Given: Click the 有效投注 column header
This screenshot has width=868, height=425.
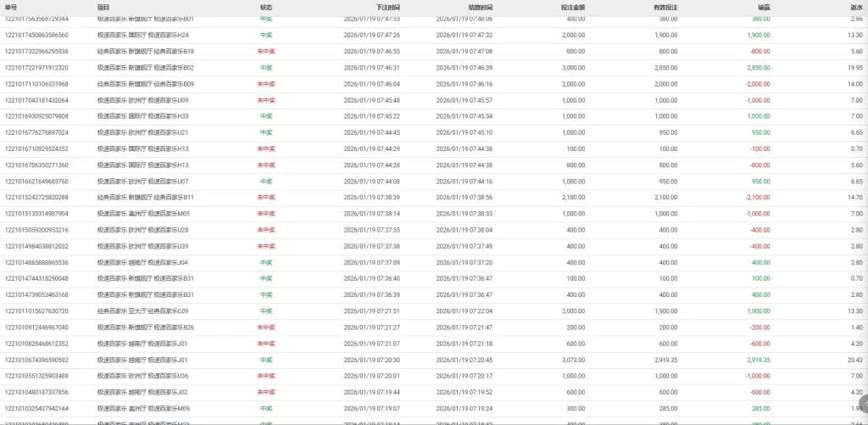Looking at the screenshot, I should tap(665, 7).
